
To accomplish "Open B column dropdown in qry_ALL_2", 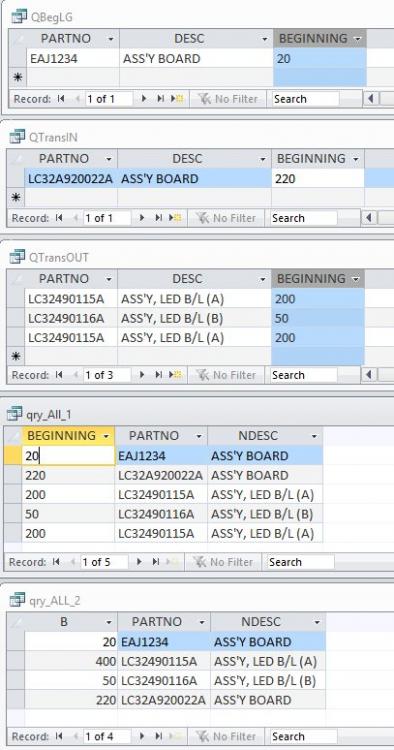I will click(109, 622).
